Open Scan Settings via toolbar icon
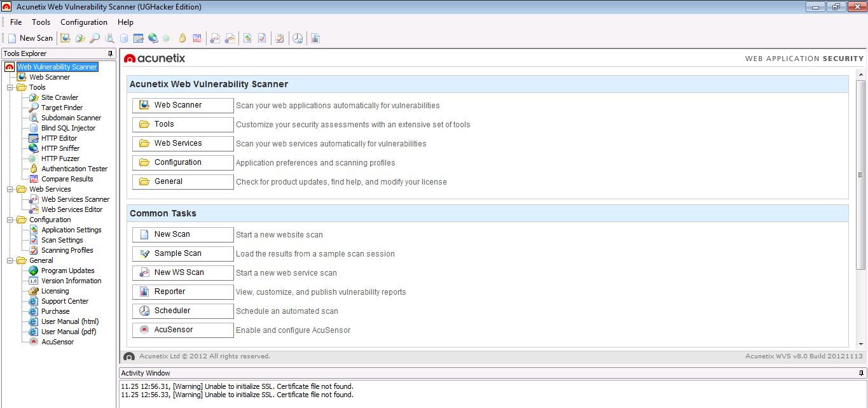The height and width of the screenshot is (408, 868). click(x=262, y=38)
